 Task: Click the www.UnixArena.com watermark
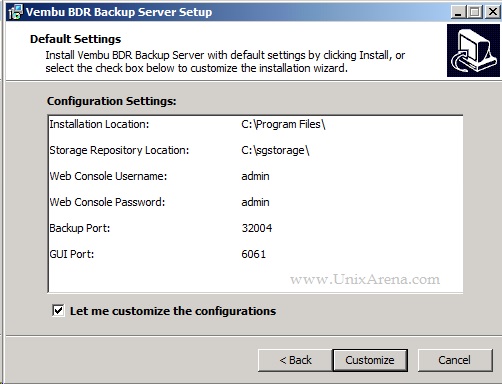click(365, 279)
